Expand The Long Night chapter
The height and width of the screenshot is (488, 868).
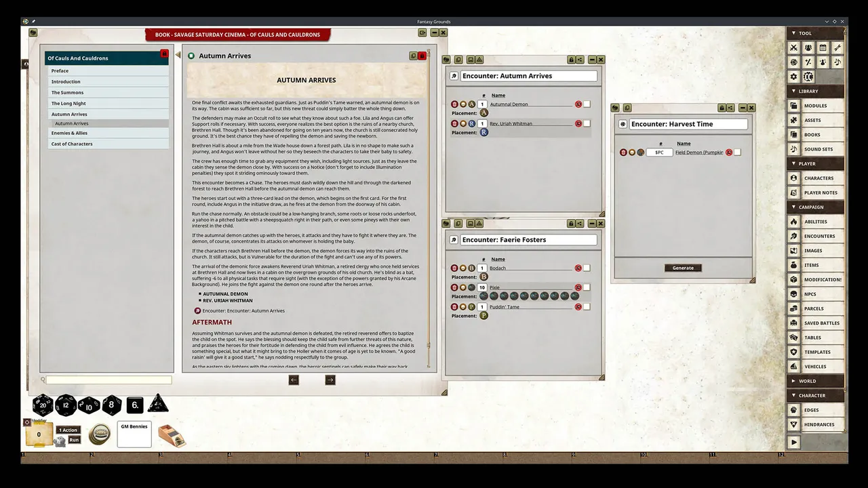coord(107,104)
